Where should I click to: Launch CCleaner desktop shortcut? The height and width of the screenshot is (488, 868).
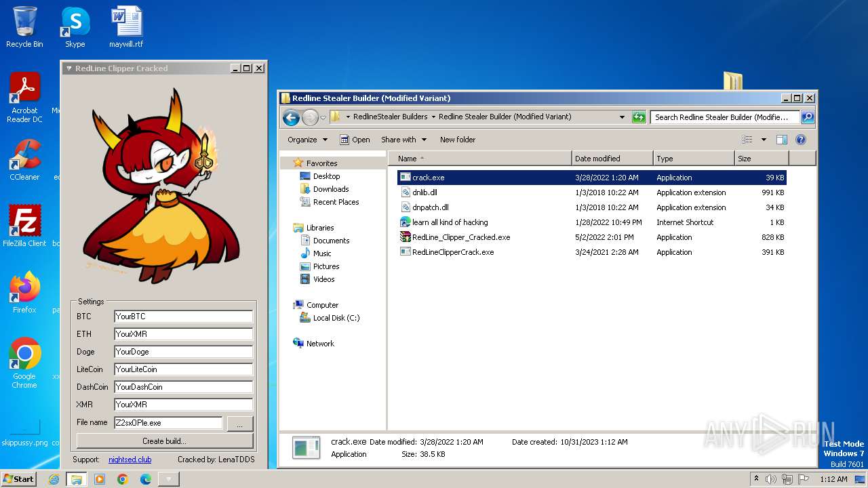click(24, 160)
